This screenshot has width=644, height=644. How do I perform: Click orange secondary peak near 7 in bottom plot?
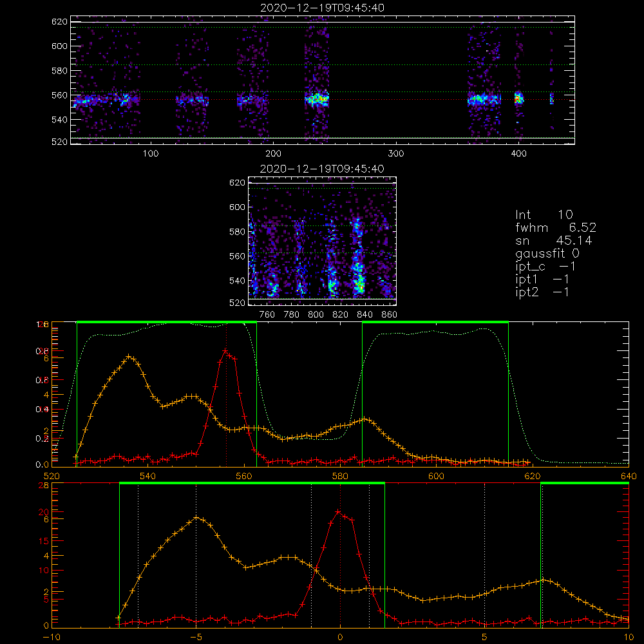[543, 580]
